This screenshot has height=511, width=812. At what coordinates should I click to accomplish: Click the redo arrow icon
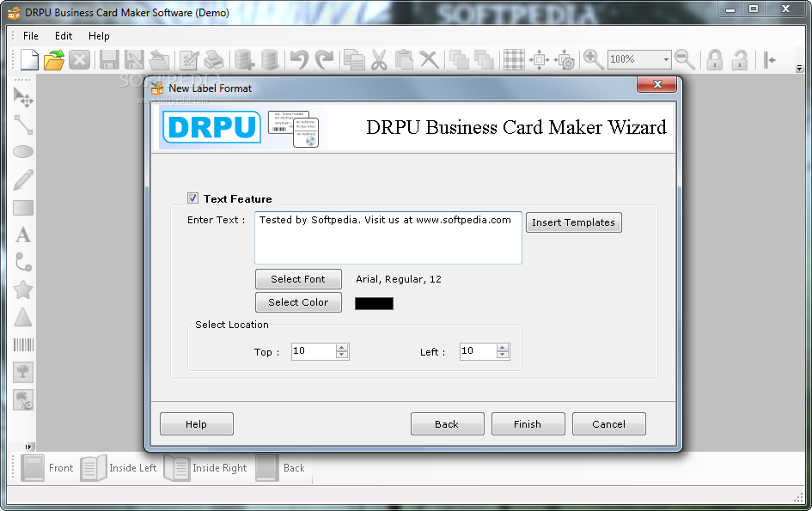(325, 59)
